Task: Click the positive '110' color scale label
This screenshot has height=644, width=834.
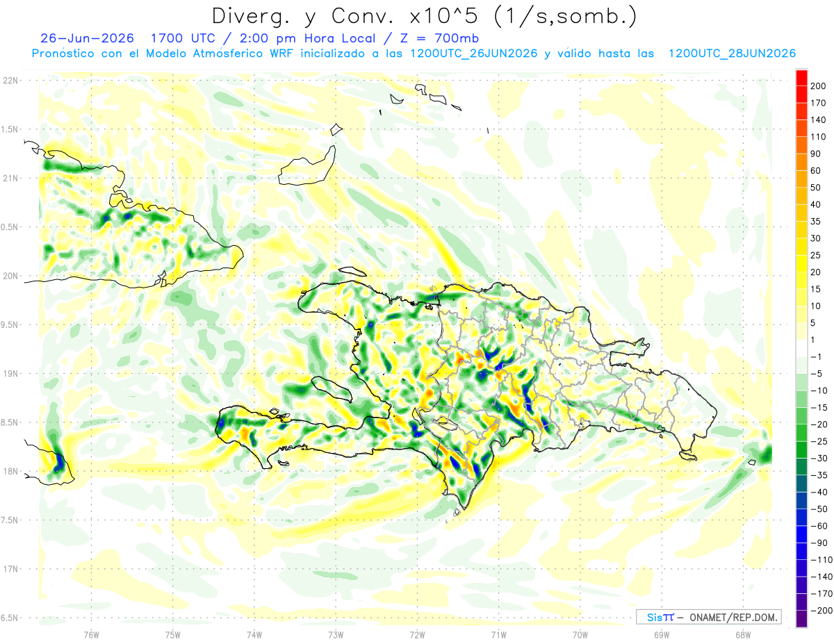Action: 819,137
